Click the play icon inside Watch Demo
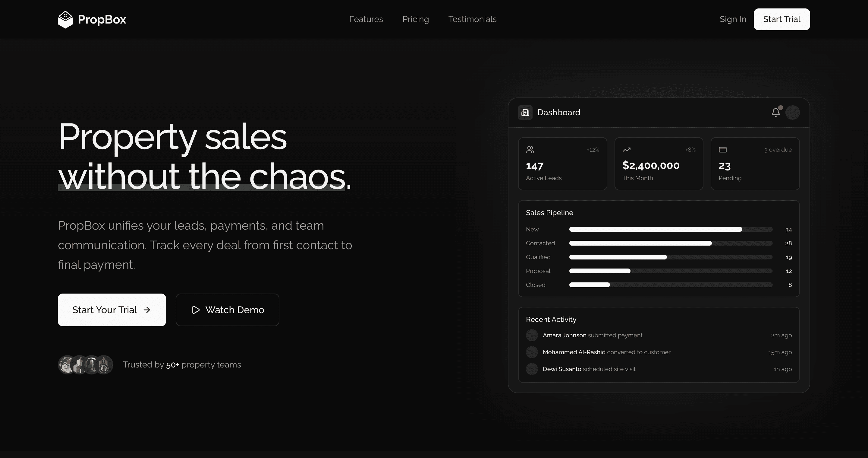868x458 pixels. pyautogui.click(x=195, y=310)
